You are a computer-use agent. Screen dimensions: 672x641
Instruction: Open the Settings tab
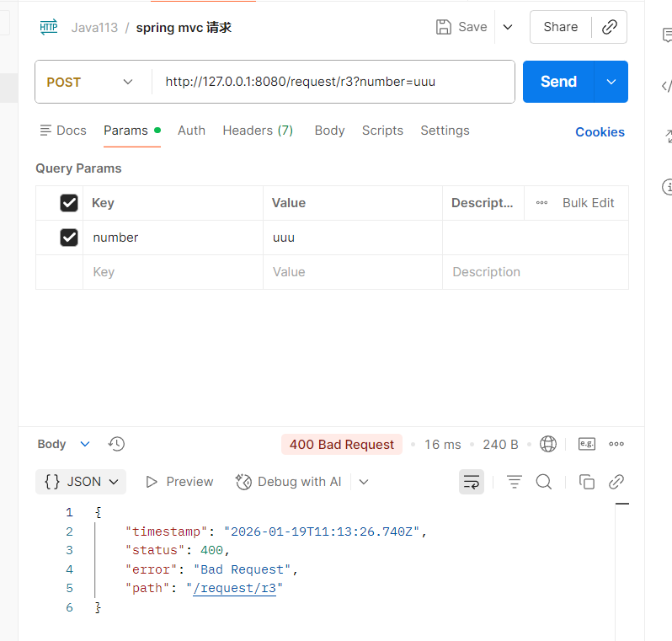click(445, 131)
